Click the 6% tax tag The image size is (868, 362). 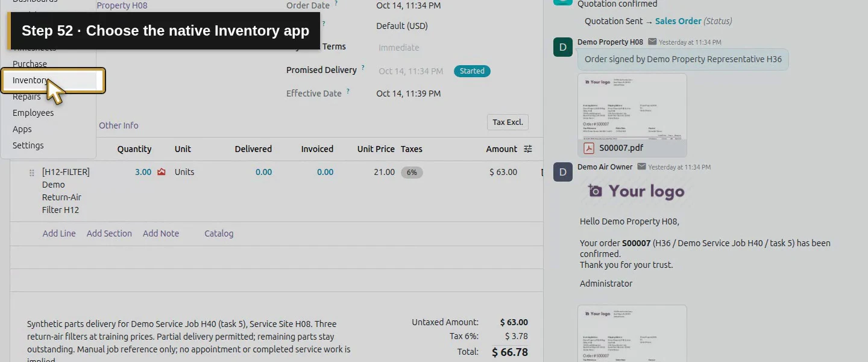tap(412, 173)
